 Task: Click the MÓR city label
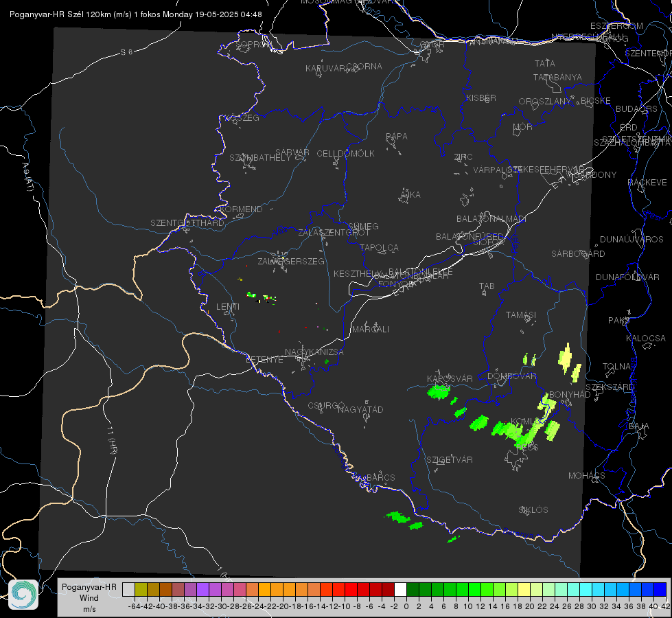[523, 126]
